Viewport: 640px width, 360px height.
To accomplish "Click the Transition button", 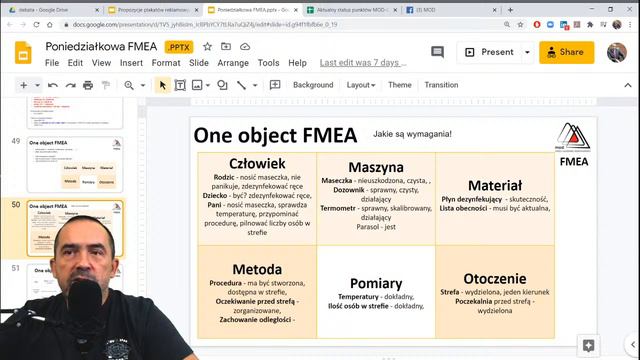I will tap(441, 85).
